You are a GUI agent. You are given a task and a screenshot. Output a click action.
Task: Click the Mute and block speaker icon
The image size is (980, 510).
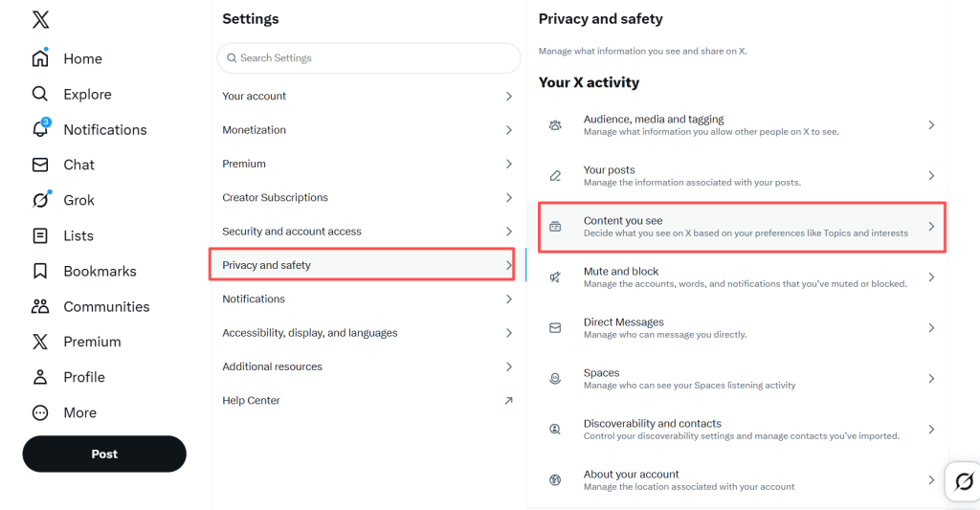click(555, 277)
